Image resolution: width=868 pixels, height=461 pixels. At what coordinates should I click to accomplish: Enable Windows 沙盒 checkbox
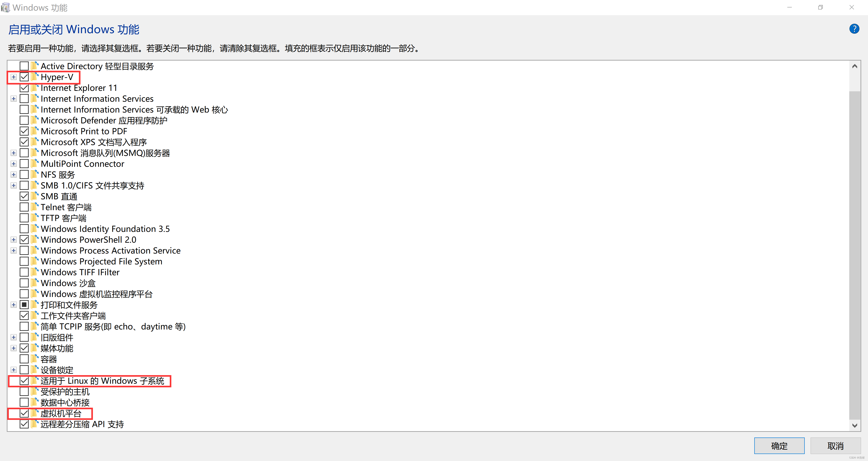(24, 283)
